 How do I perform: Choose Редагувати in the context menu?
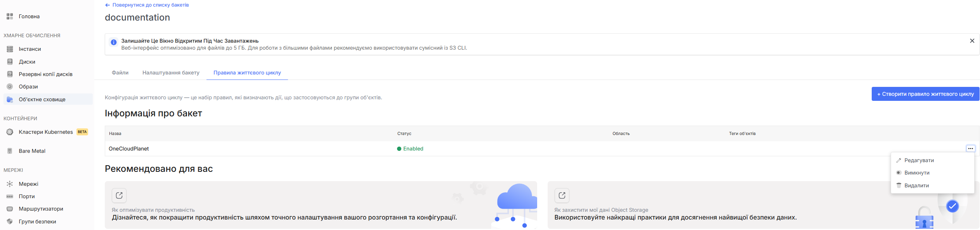coord(919,161)
